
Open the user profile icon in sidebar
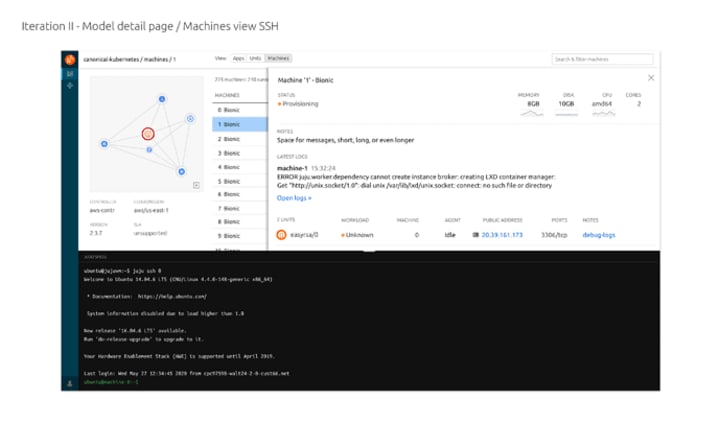(70, 383)
